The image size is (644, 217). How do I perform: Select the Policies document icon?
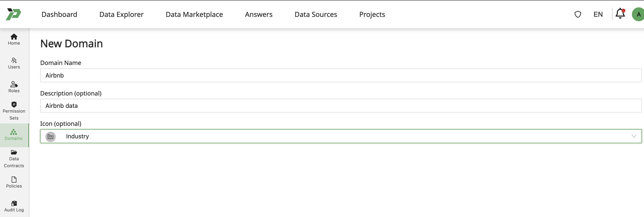pyautogui.click(x=14, y=179)
